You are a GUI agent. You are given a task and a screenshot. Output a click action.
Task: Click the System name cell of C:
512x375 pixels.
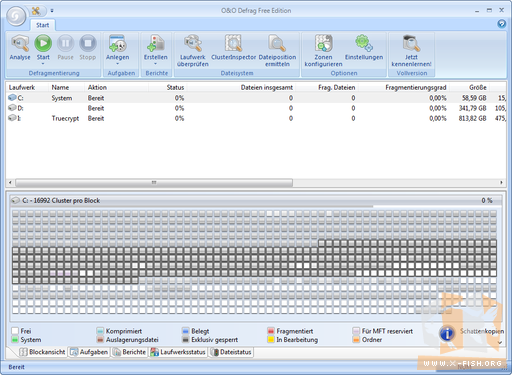point(62,98)
